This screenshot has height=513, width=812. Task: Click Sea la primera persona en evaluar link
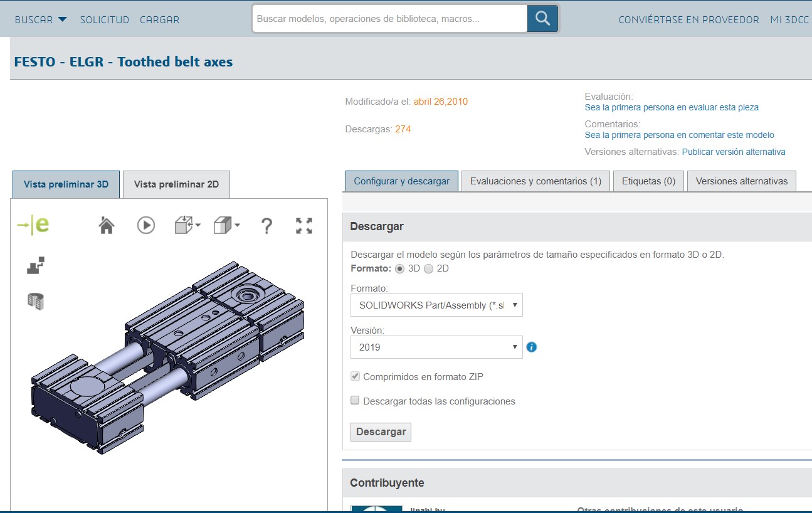click(672, 107)
